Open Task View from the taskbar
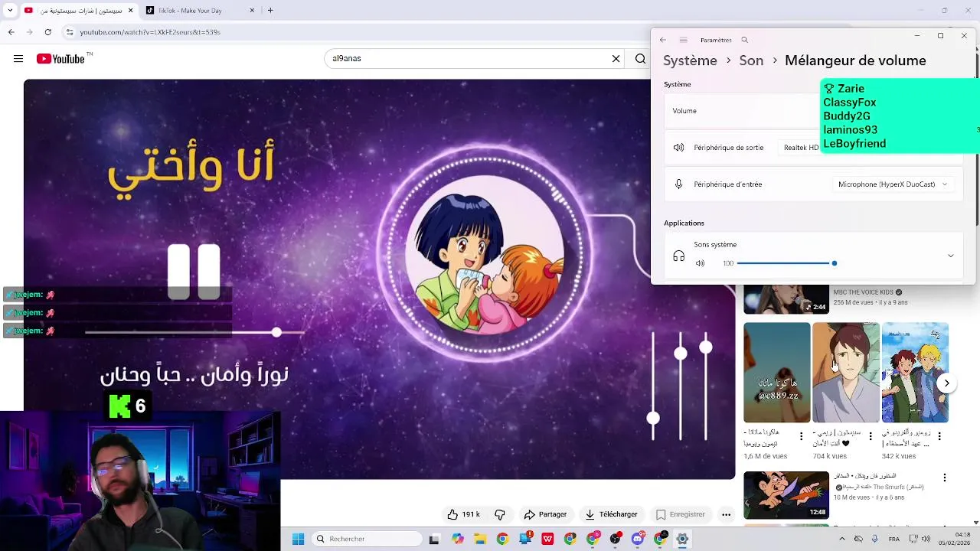The image size is (980, 551). (x=434, y=539)
